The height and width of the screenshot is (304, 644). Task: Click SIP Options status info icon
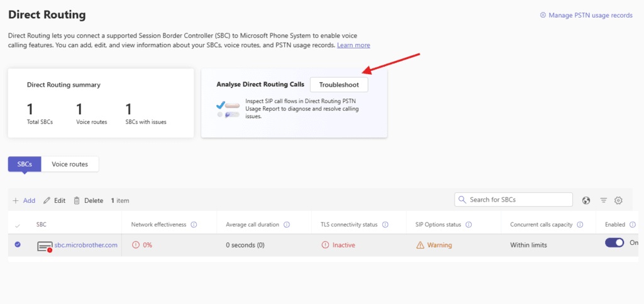click(x=469, y=225)
